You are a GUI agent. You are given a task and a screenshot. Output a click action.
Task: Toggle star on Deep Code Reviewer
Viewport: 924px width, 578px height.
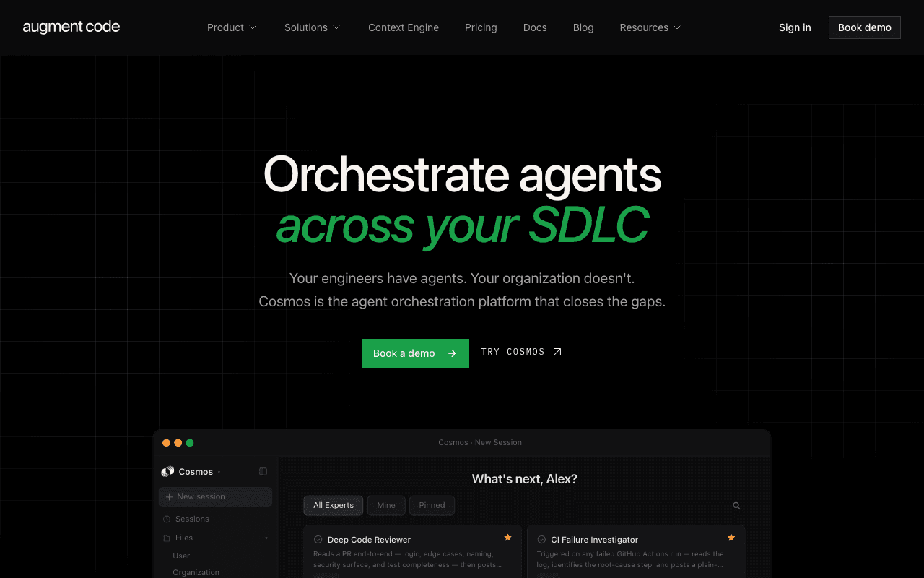point(507,538)
